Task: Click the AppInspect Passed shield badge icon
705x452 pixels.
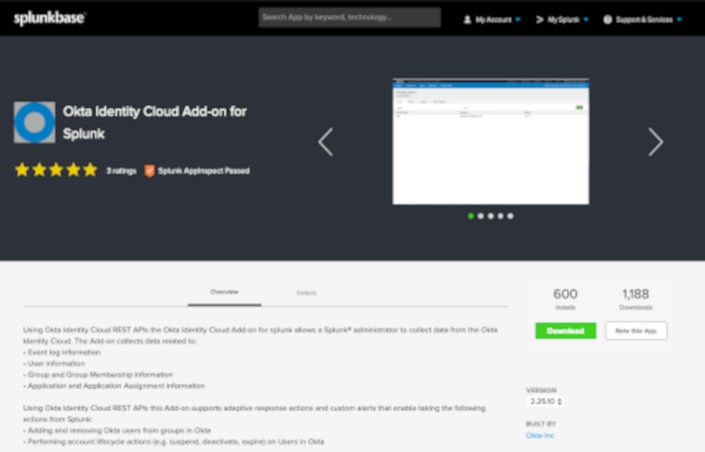Action: click(x=150, y=171)
